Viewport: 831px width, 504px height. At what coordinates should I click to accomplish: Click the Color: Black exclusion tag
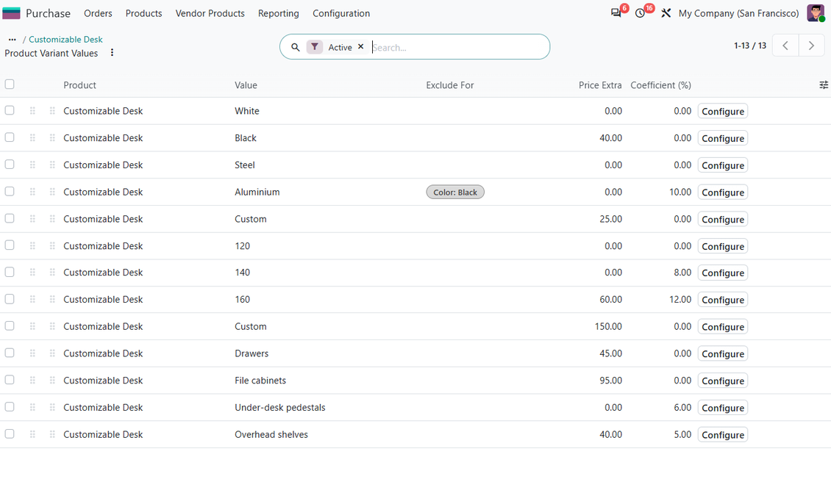pyautogui.click(x=455, y=192)
